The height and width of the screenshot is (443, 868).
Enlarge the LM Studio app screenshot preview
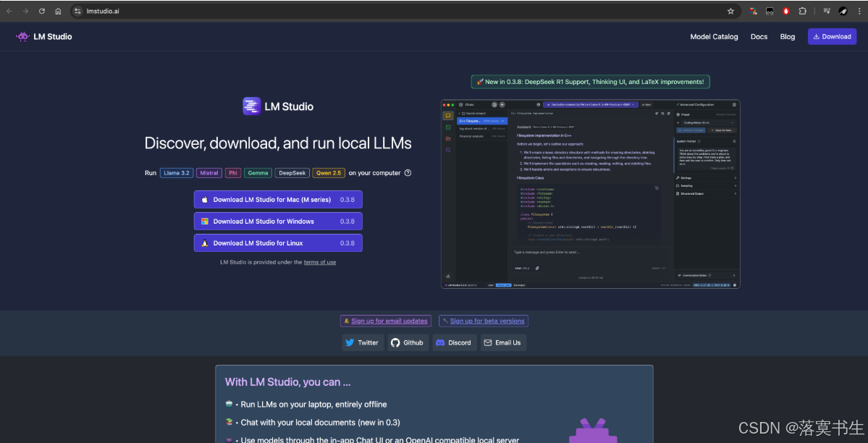point(590,194)
